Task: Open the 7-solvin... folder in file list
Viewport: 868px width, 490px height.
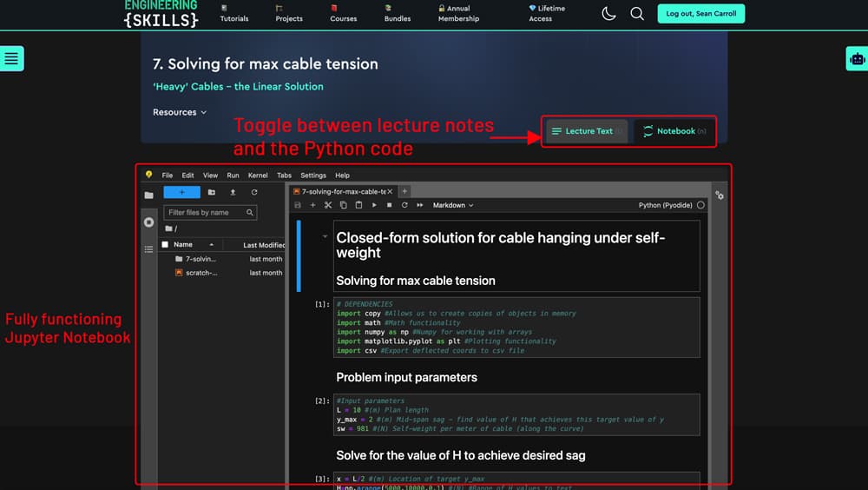Action: pyautogui.click(x=221, y=259)
